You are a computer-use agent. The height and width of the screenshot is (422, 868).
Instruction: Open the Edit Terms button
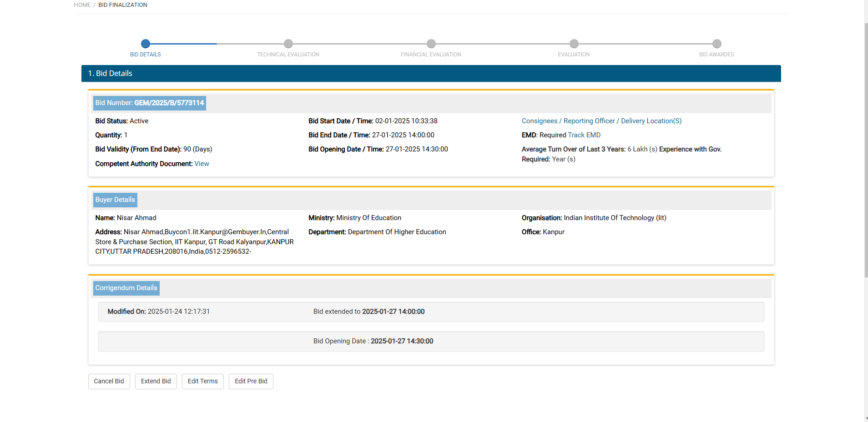tap(203, 382)
